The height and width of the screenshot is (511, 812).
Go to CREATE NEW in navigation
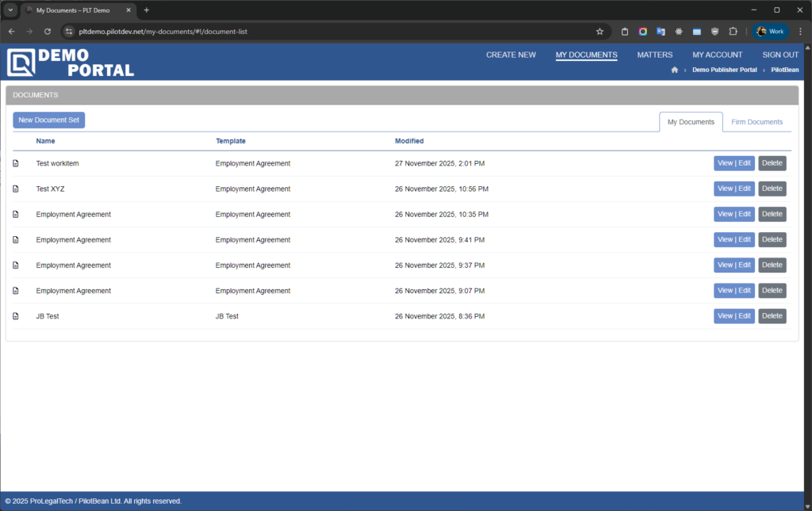point(511,55)
